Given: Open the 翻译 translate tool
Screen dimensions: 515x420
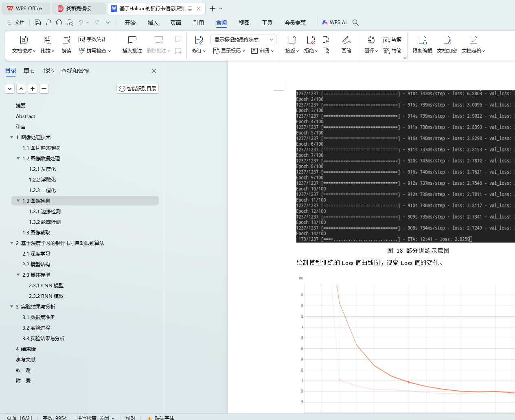Looking at the screenshot, I should coord(371,44).
